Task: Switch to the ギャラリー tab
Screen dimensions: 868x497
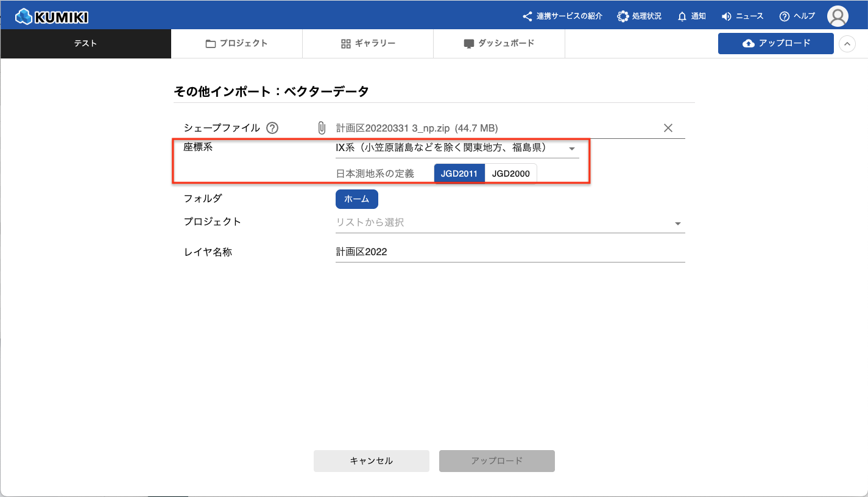Action: (368, 44)
